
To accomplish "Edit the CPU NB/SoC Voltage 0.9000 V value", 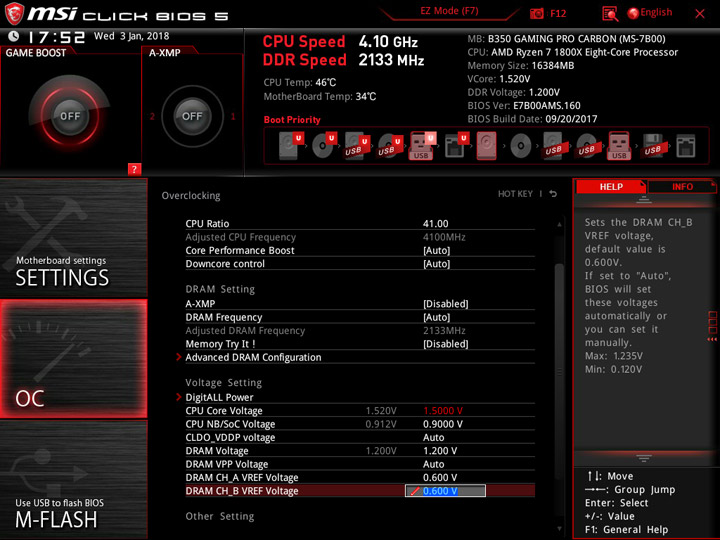I will click(x=443, y=424).
